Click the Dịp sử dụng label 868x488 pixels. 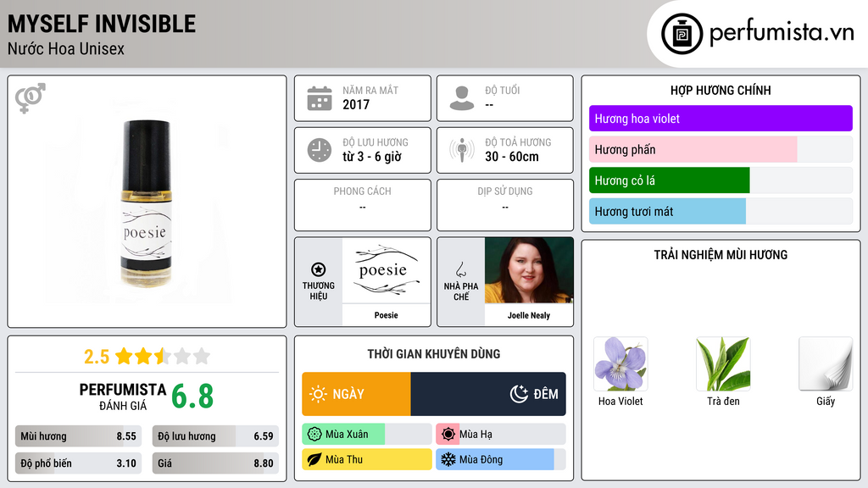click(x=505, y=191)
